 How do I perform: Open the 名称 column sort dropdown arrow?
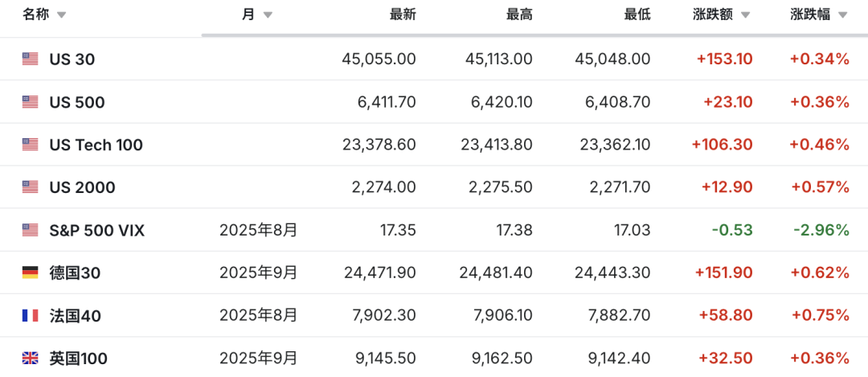(62, 15)
